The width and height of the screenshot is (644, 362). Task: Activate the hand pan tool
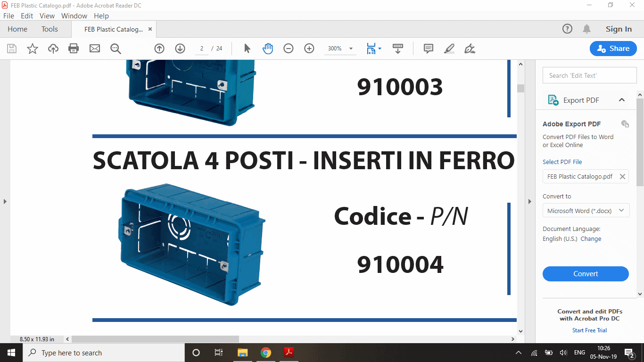click(x=268, y=49)
